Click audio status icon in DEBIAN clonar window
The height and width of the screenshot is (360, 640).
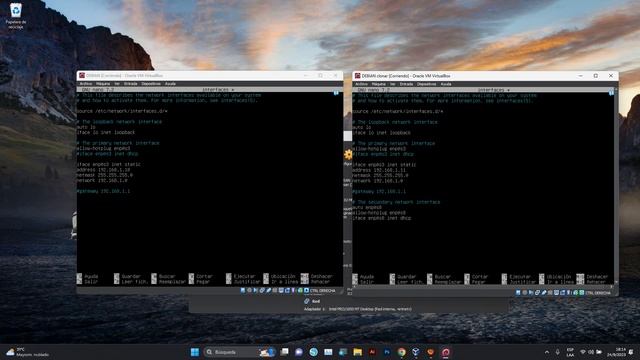coord(531,293)
